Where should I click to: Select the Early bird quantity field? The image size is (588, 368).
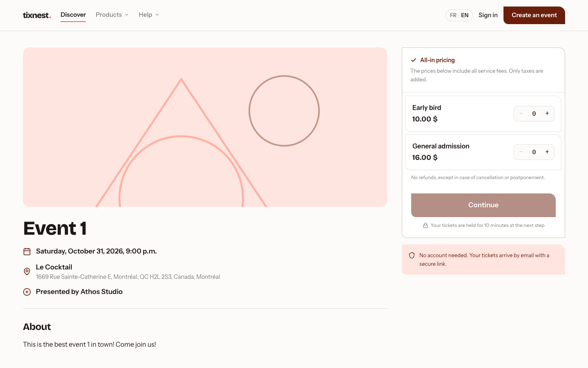click(534, 114)
